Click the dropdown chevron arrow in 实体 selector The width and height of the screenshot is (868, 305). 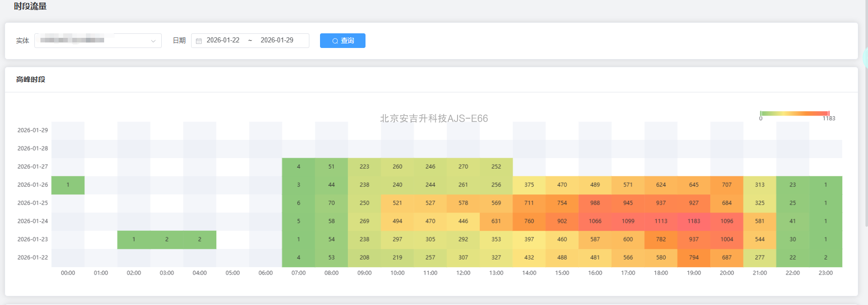pos(153,41)
